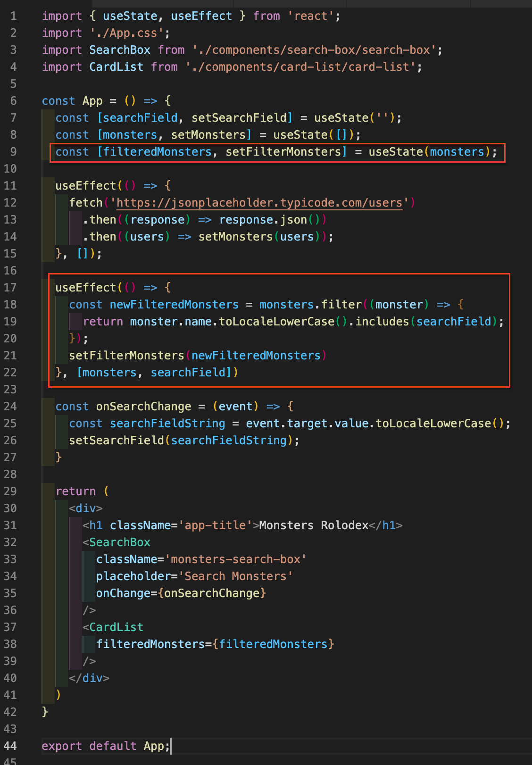
Task: Click the 'return' keyword on line 29
Action: click(75, 491)
